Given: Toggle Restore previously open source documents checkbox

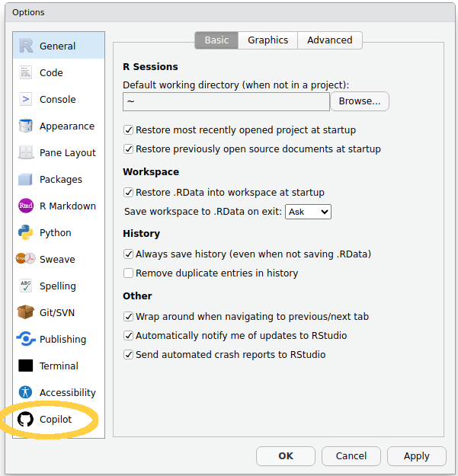Looking at the screenshot, I should (128, 149).
